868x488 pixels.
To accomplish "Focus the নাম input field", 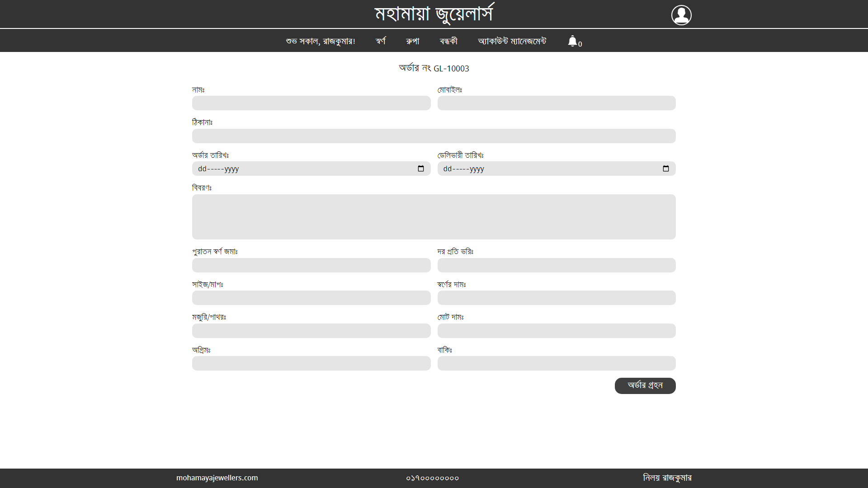I will pyautogui.click(x=311, y=103).
